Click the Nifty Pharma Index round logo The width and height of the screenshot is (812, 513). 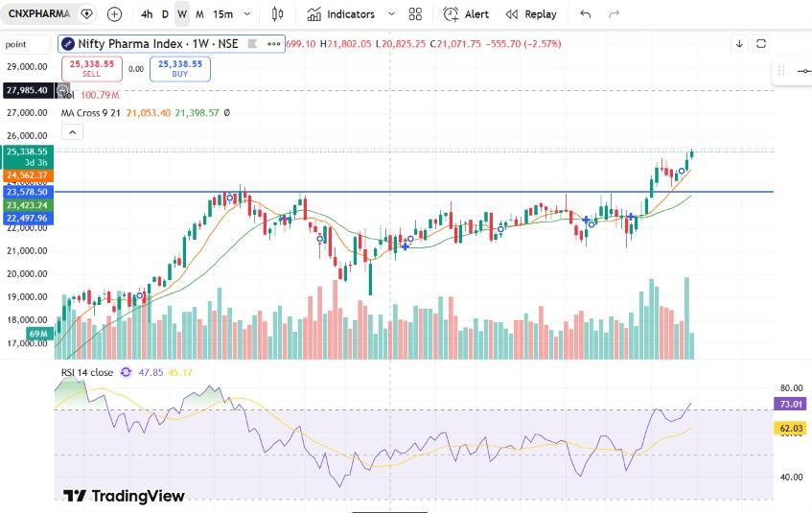tap(68, 44)
